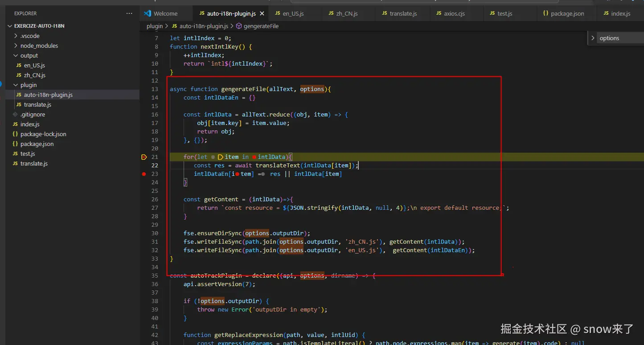Toggle the grey inline breakpoint before res
Image resolution: width=644 pixels, height=345 pixels.
[x=263, y=174]
